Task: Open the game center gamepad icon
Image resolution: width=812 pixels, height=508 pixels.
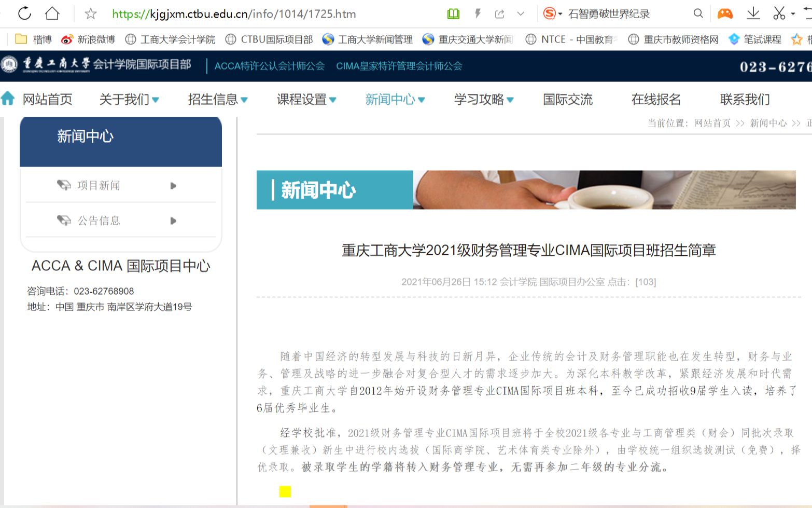Action: [725, 13]
